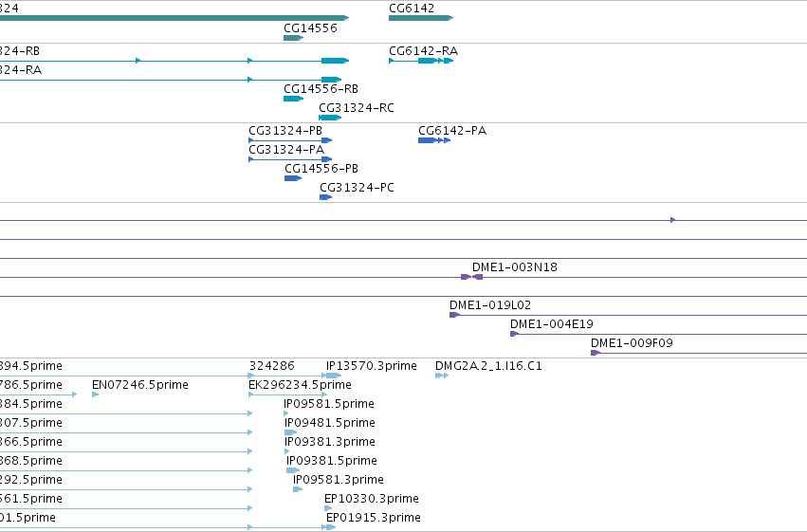Click the CG14556-RB transcript bar
The height and width of the screenshot is (532, 807).
pos(293,99)
